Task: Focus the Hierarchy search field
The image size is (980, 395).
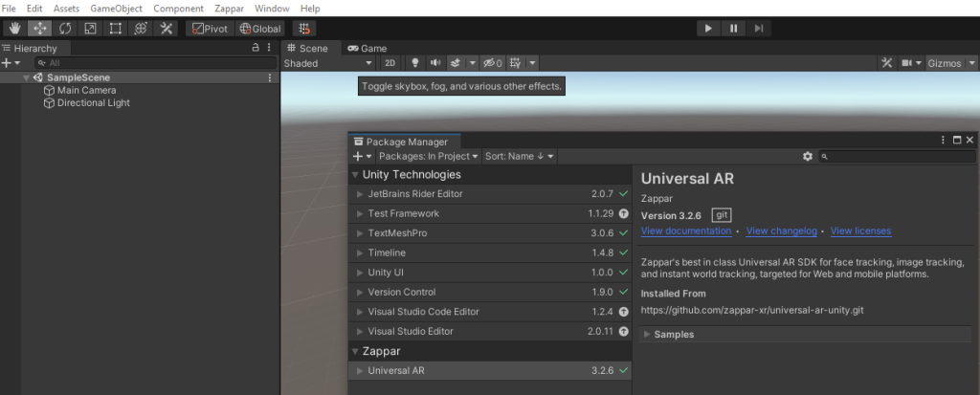Action: pos(155,63)
